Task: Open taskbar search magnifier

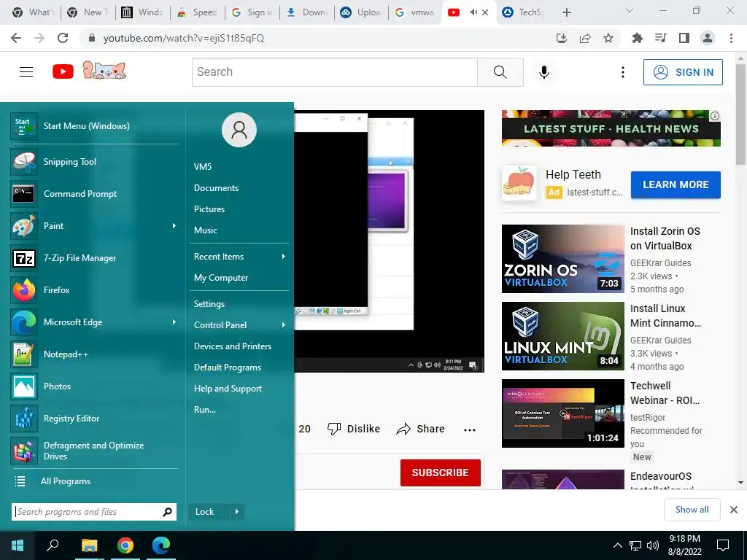Action: click(53, 545)
